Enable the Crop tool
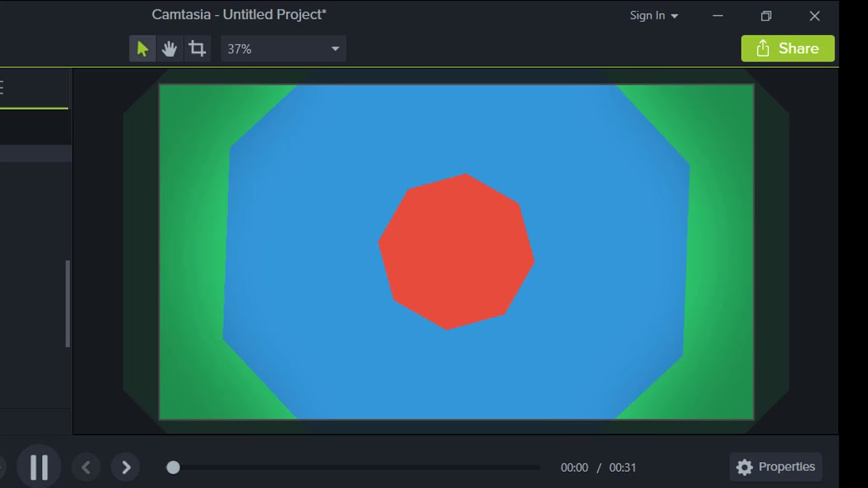 pos(197,49)
